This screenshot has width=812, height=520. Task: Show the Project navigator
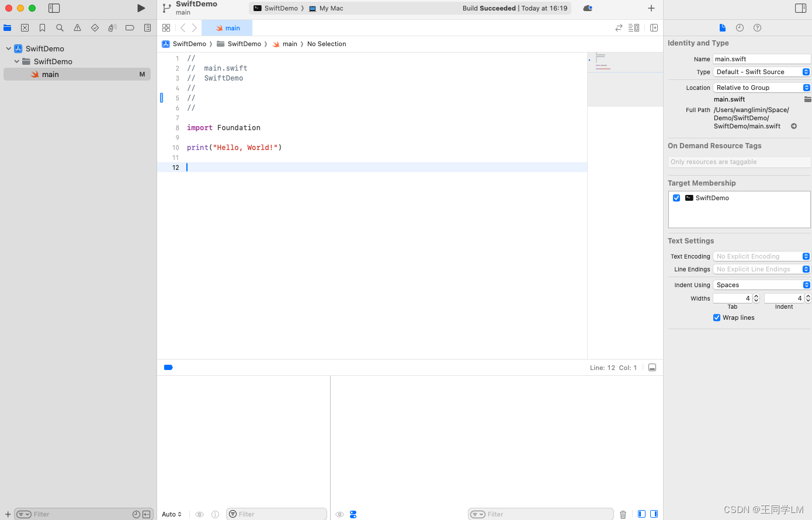(x=8, y=27)
